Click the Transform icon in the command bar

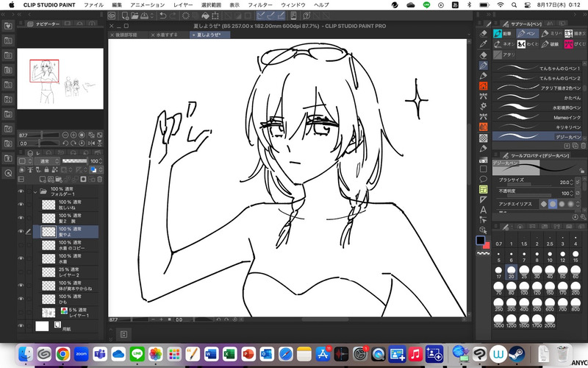point(215,15)
